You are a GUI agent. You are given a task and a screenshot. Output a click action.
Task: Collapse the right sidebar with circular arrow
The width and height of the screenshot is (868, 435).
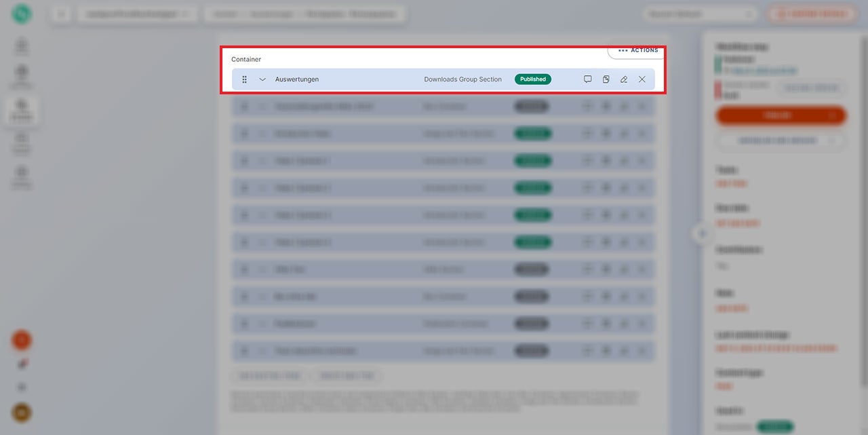pos(702,233)
